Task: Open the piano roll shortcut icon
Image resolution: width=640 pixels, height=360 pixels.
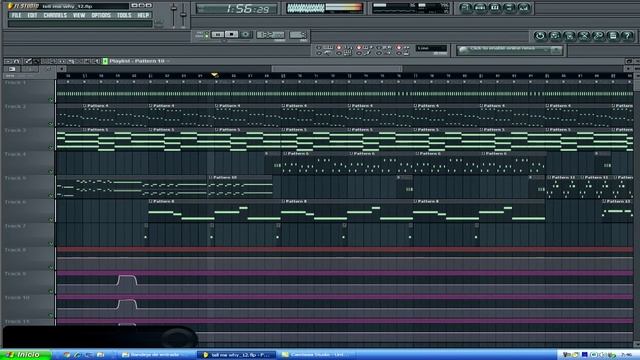Action: click(495, 8)
